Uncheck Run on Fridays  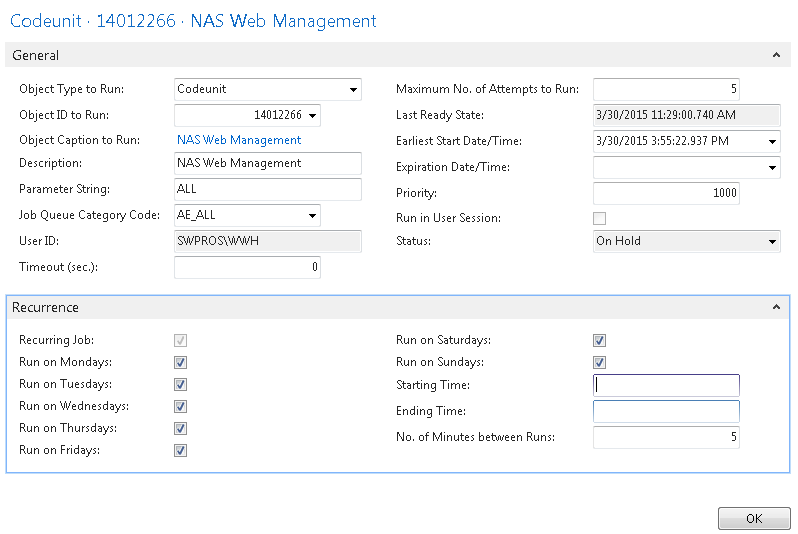pyautogui.click(x=181, y=451)
